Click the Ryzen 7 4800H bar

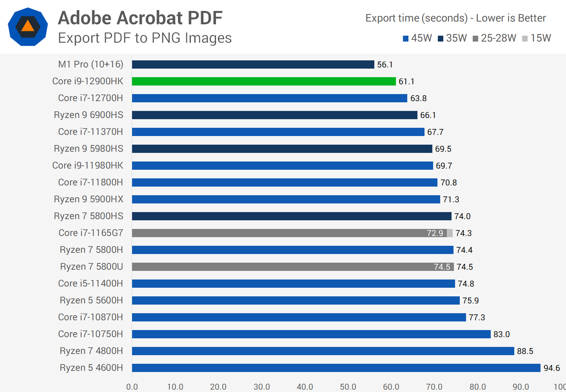pos(323,351)
